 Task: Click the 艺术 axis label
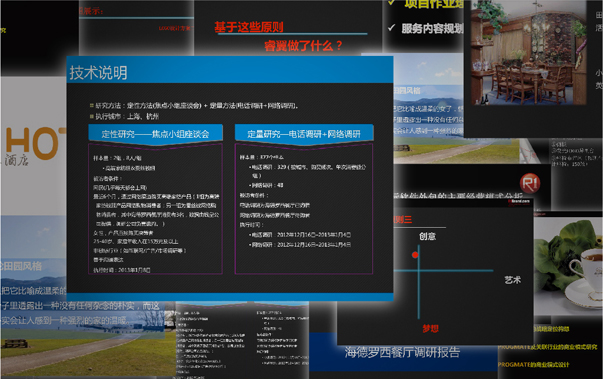pyautogui.click(x=512, y=280)
